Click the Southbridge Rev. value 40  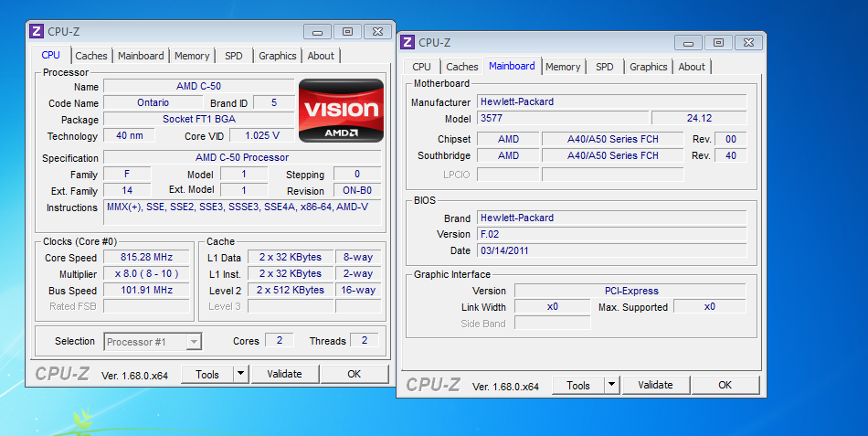(731, 155)
